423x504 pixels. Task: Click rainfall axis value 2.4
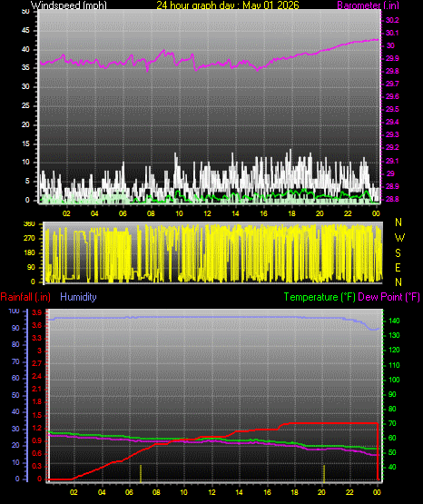[x=37, y=376]
